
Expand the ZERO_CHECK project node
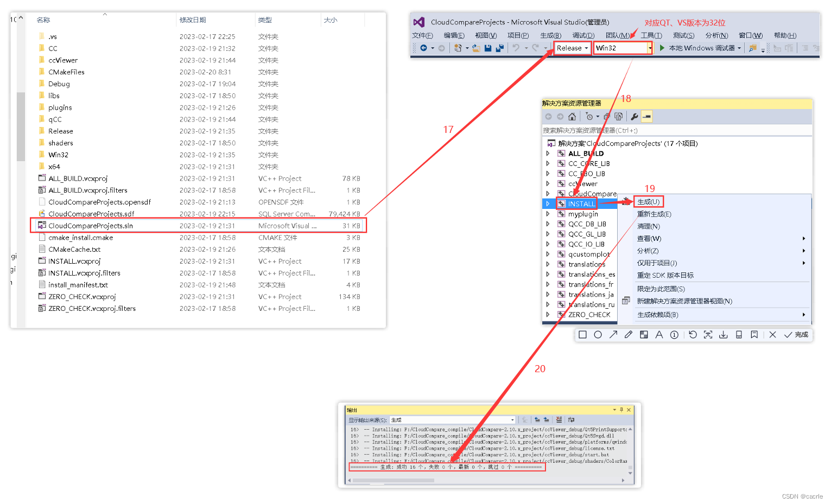548,315
